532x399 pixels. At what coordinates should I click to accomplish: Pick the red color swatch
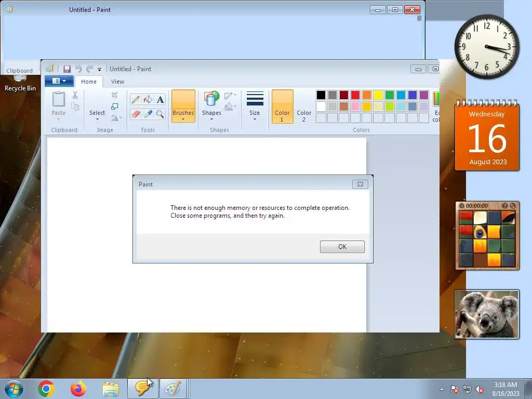[x=355, y=95]
